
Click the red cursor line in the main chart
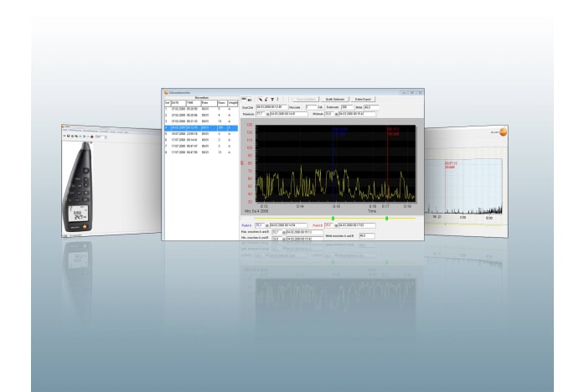(387, 164)
